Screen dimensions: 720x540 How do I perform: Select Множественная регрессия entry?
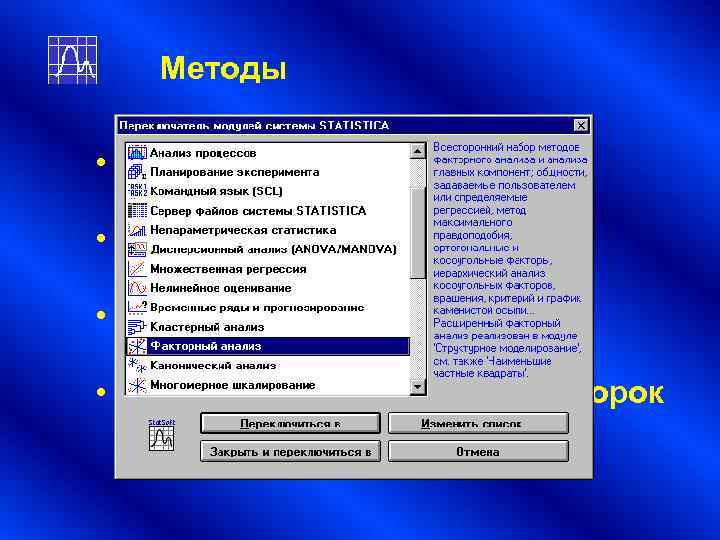pos(268,269)
